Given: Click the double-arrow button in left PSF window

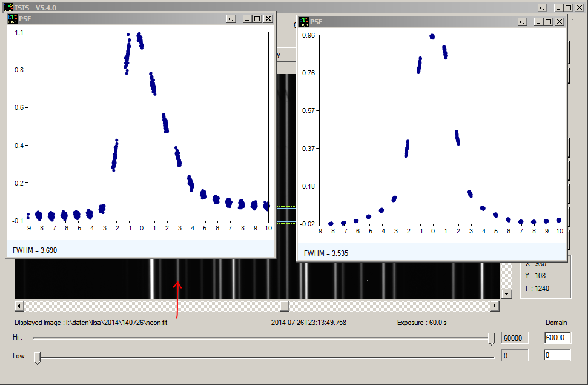Looking at the screenshot, I should click(x=231, y=19).
